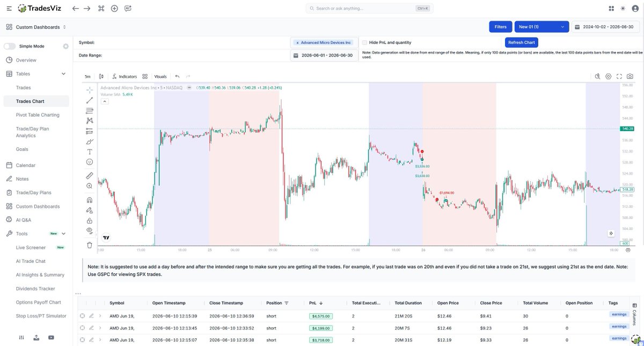644x346 pixels.
Task: Click Refresh Chart button
Action: tap(521, 42)
